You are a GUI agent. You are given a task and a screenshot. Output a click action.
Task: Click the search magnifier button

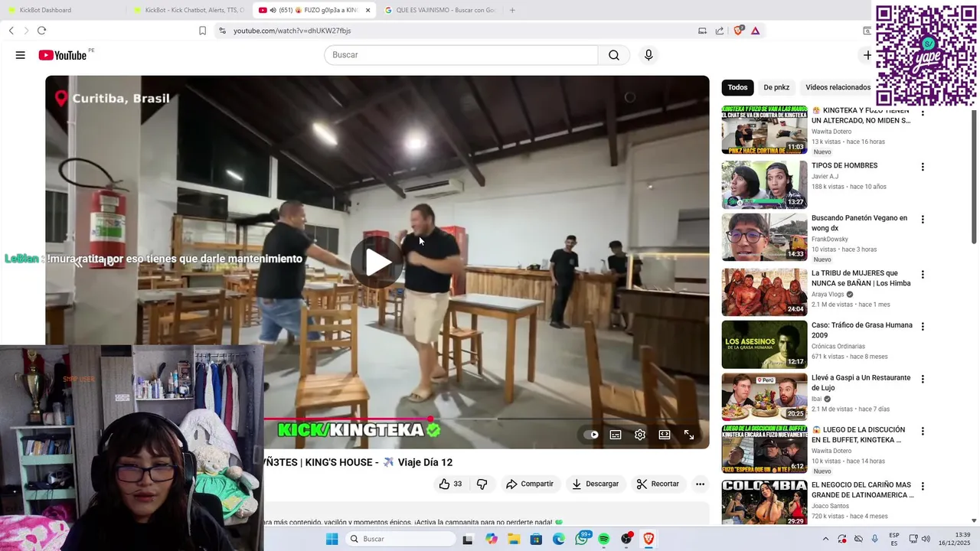[614, 55]
